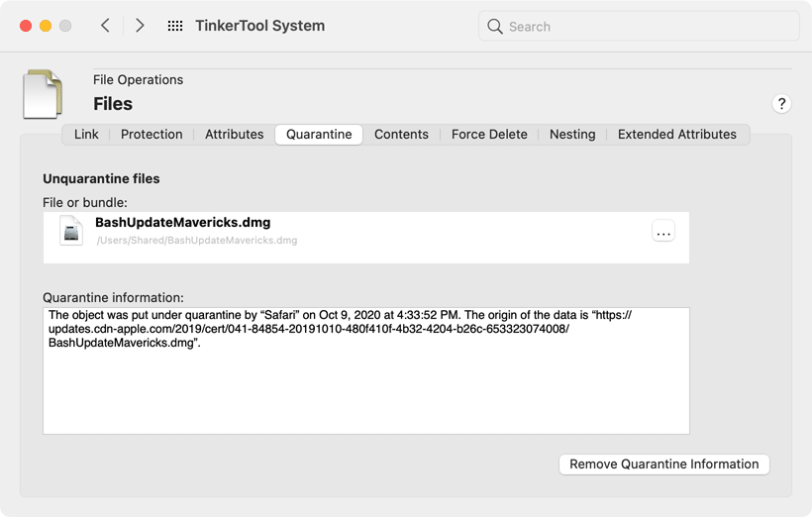Viewport: 812px width, 517px height.
Task: Click the /Users/Shared/BashUpdateMavericks.dmg path text
Action: pyautogui.click(x=197, y=241)
